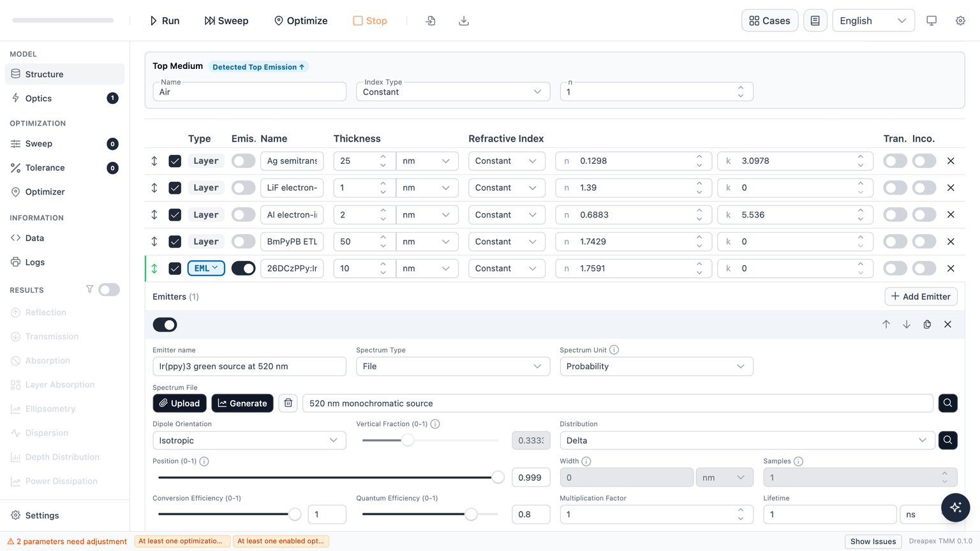Viewport: 980px width, 551px height.
Task: Click the Upload spectrum file button
Action: (x=179, y=403)
